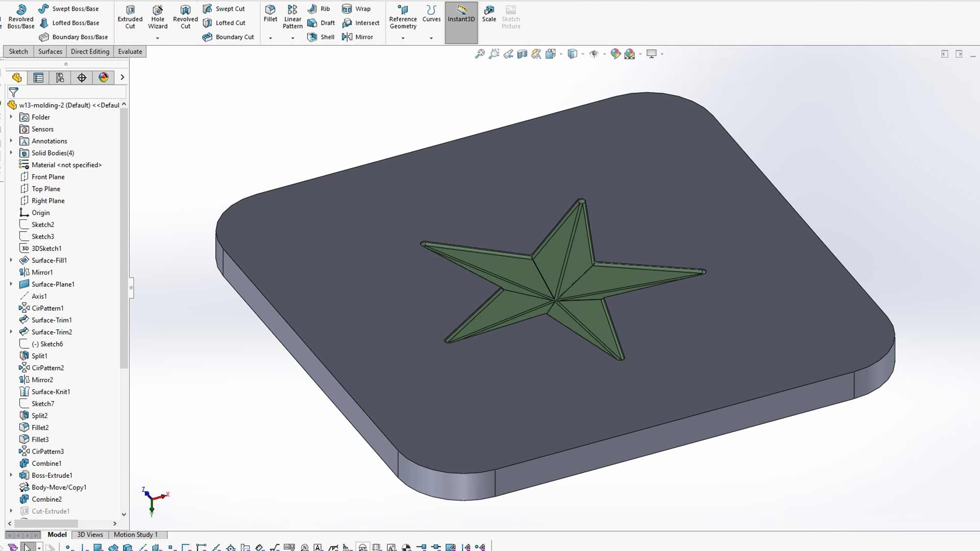Toggle Instant3D mode
The height and width of the screenshot is (551, 980).
[461, 22]
